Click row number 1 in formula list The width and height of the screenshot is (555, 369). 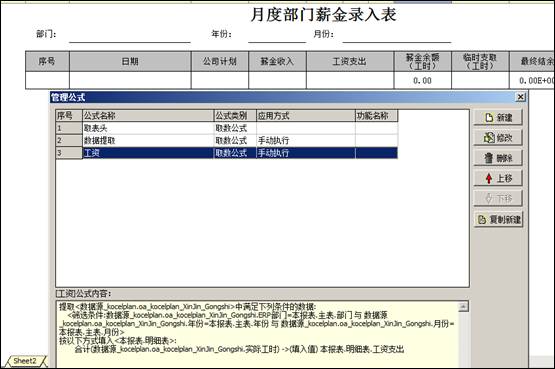coord(69,128)
